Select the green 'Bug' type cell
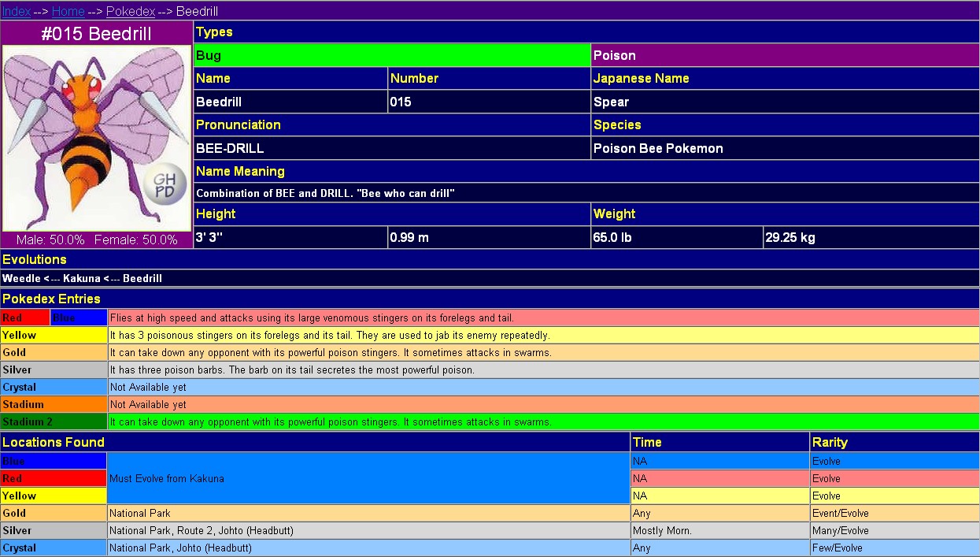This screenshot has width=980, height=557. 392,55
